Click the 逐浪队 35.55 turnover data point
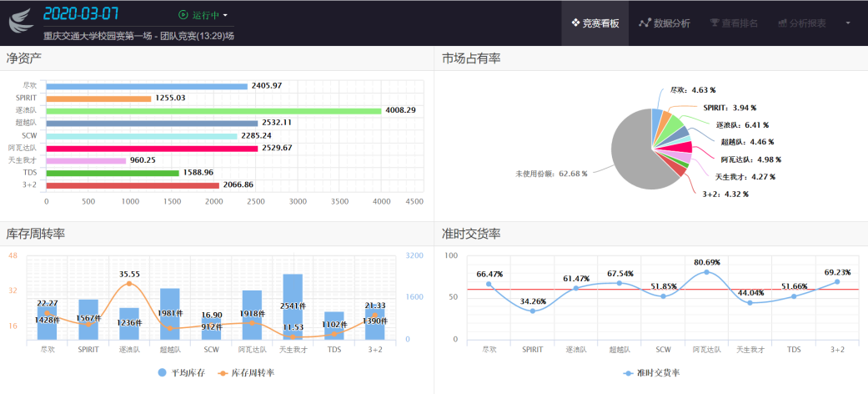Viewport: 868px width, 394px height. (129, 285)
